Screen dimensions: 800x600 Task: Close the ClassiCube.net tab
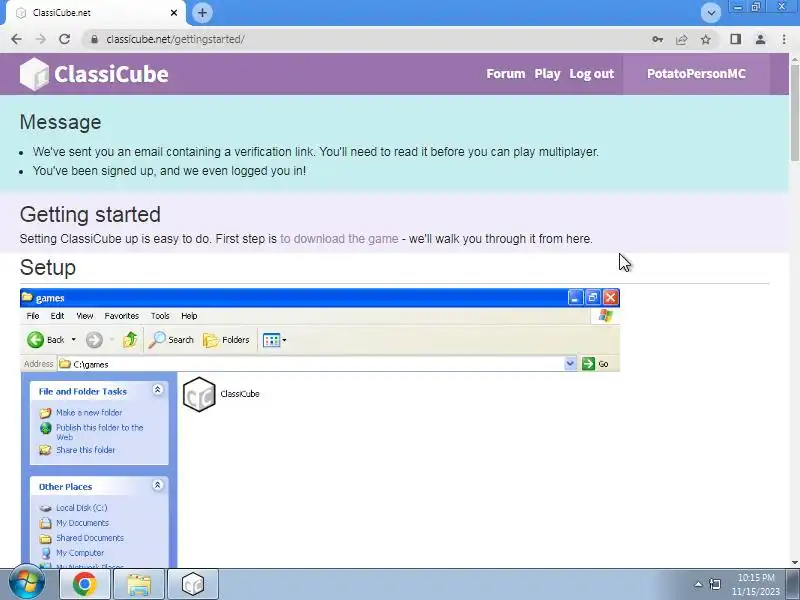(x=174, y=13)
